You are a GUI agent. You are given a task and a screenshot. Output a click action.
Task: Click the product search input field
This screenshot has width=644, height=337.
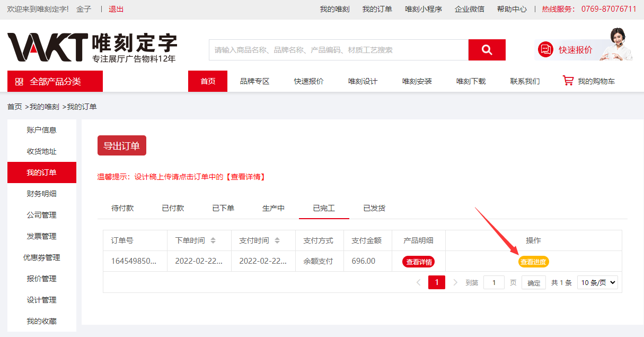[x=339, y=50]
